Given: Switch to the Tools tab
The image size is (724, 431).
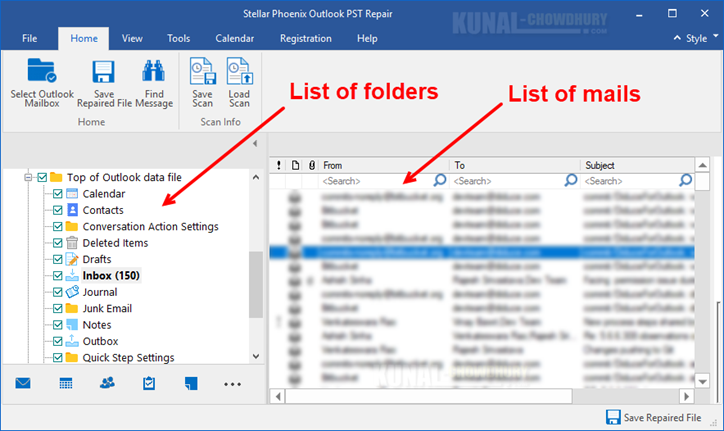Looking at the screenshot, I should tap(179, 38).
